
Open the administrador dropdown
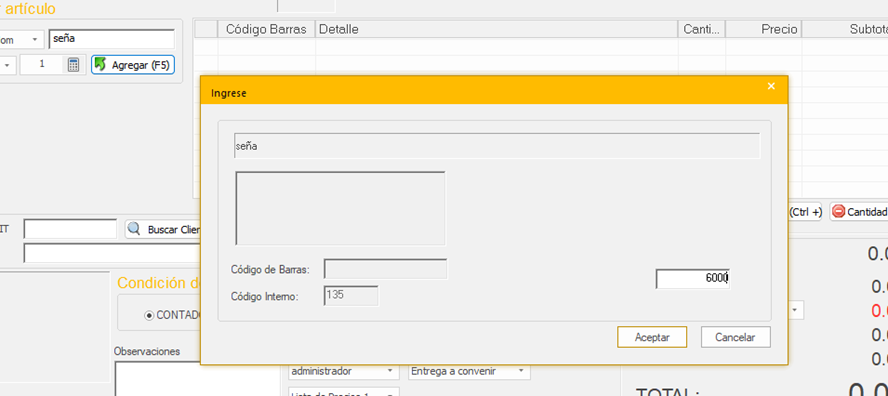pyautogui.click(x=390, y=372)
